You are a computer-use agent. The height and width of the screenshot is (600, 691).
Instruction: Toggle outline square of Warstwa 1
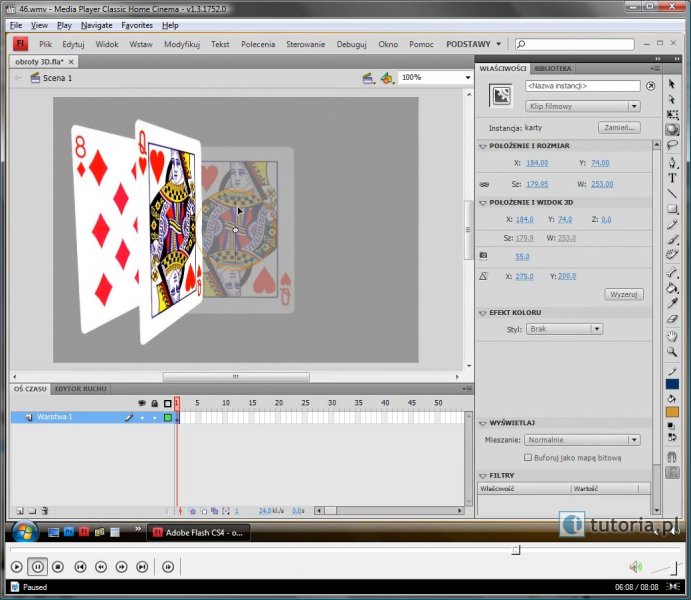(x=168, y=417)
